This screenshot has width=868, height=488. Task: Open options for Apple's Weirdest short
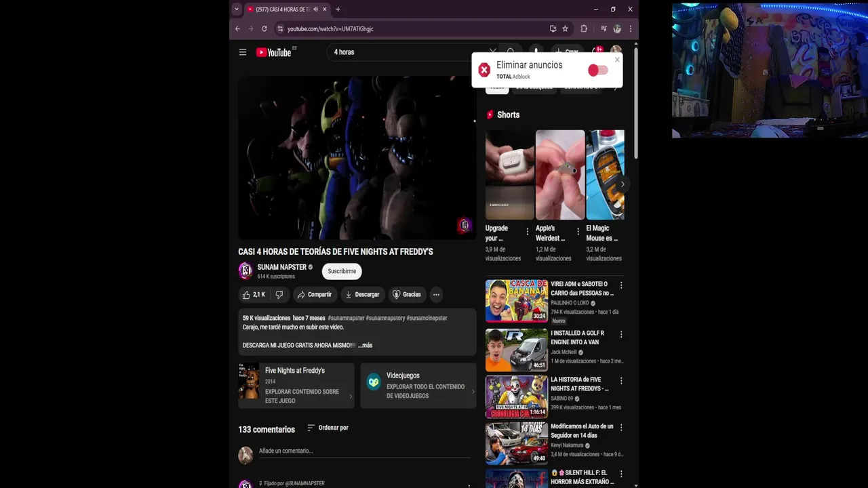(578, 231)
